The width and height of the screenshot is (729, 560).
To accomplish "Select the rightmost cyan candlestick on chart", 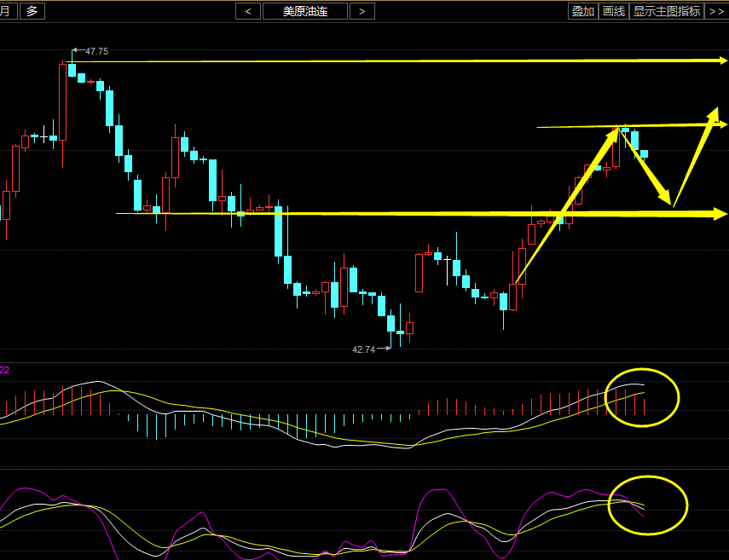I will pos(644,153).
